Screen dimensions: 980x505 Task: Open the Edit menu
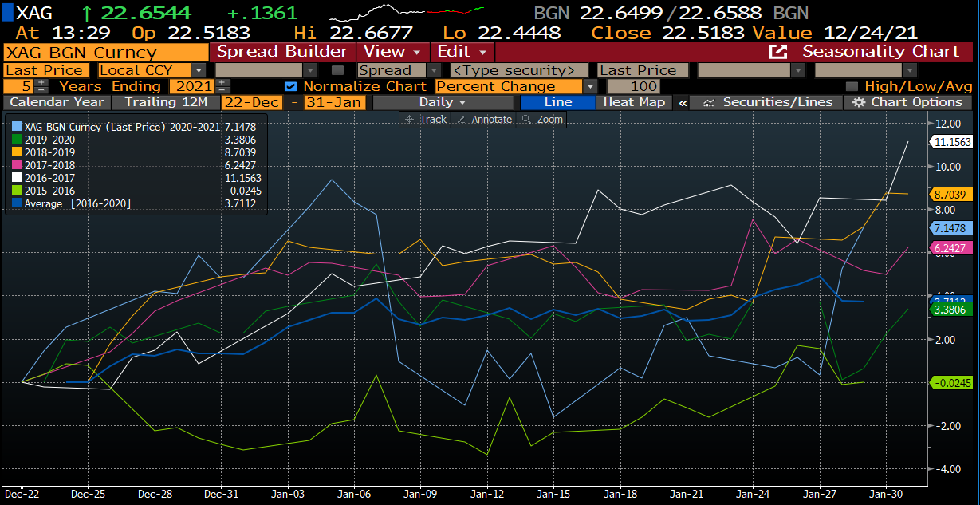462,52
